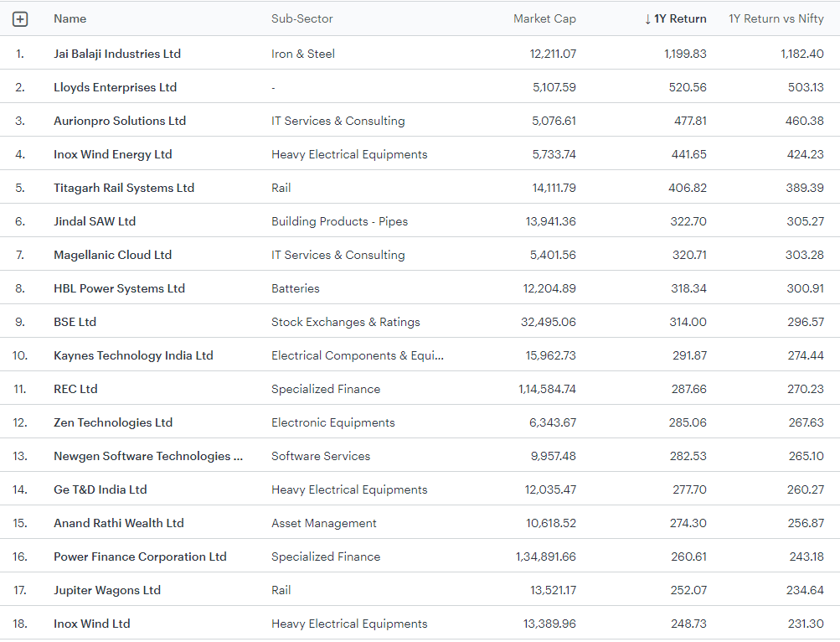Click 1Y return value 1,199.83
Viewport: 840px width, 642px height.
685,54
